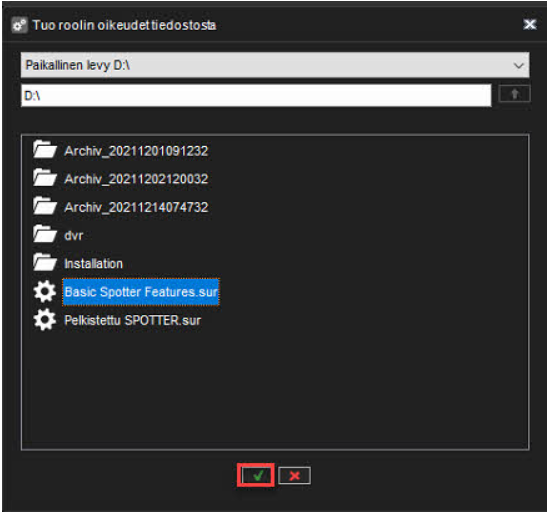
Task: Click the dialog title bar gear icon
Action: point(19,25)
